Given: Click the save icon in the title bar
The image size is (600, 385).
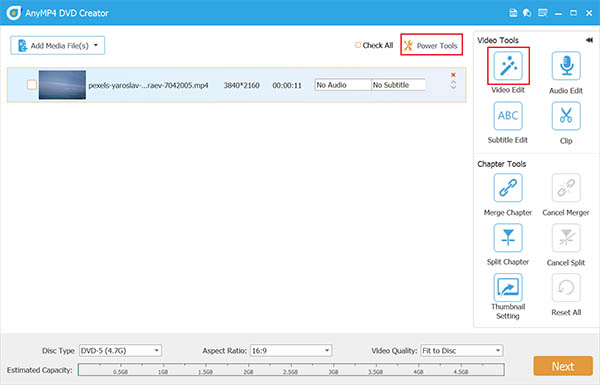Looking at the screenshot, I should coord(513,13).
